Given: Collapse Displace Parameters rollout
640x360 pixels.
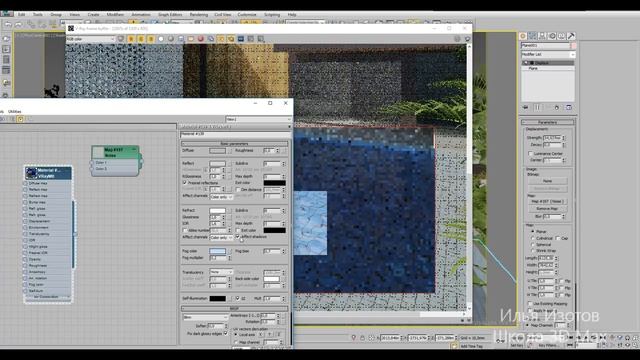Looking at the screenshot, I should pyautogui.click(x=548, y=122).
